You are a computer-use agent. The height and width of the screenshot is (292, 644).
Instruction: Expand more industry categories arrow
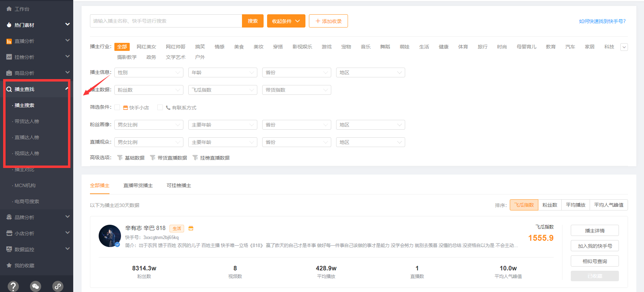(x=624, y=47)
